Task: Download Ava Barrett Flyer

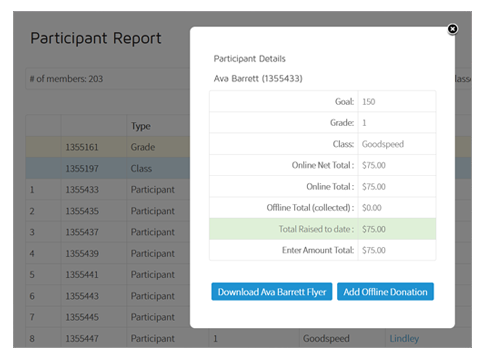Action: coord(272,292)
